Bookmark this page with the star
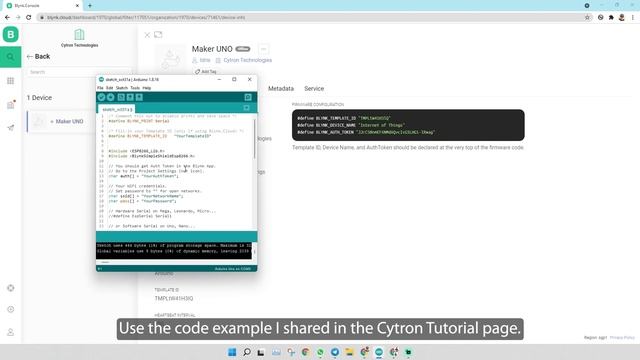The width and height of the screenshot is (640, 360). (x=587, y=18)
